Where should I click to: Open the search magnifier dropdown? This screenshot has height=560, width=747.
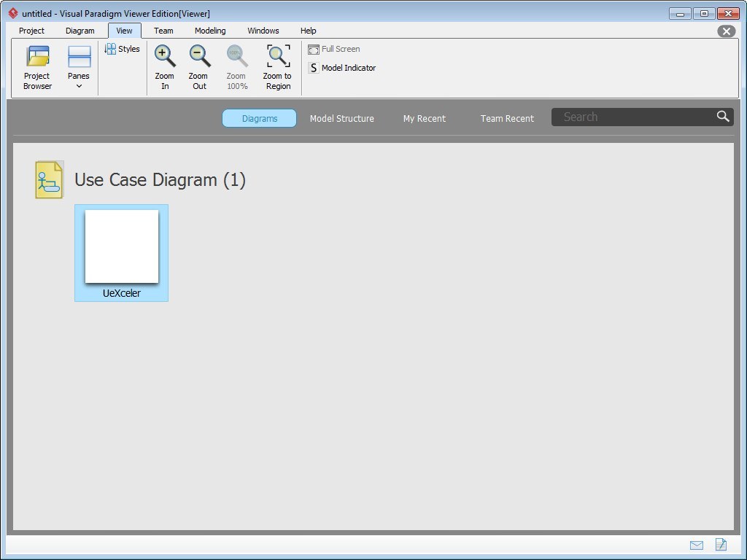pos(723,117)
